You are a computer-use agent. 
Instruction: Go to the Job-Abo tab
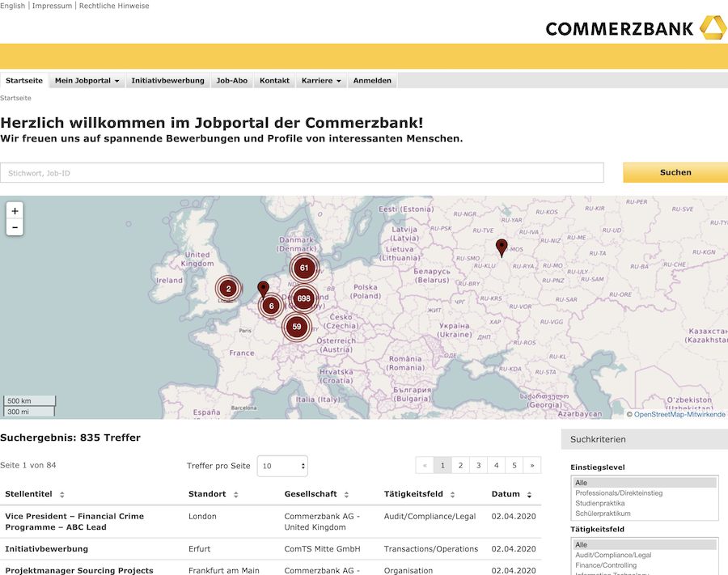pos(232,81)
